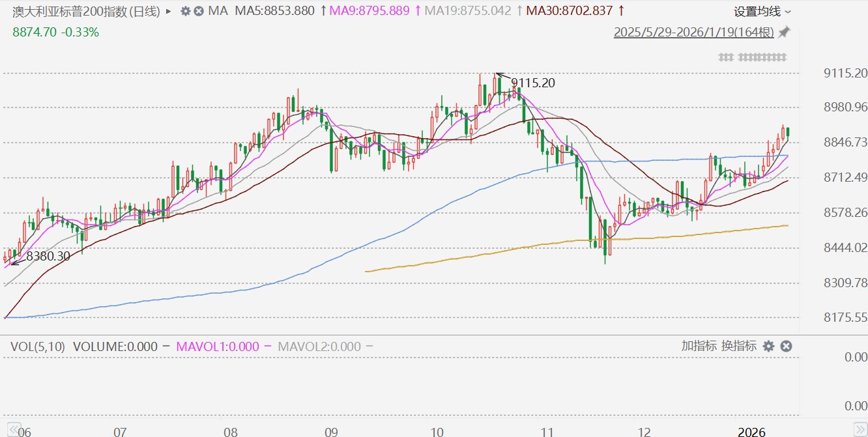Select the MA5 value label
The height and width of the screenshot is (437, 868).
point(274,11)
